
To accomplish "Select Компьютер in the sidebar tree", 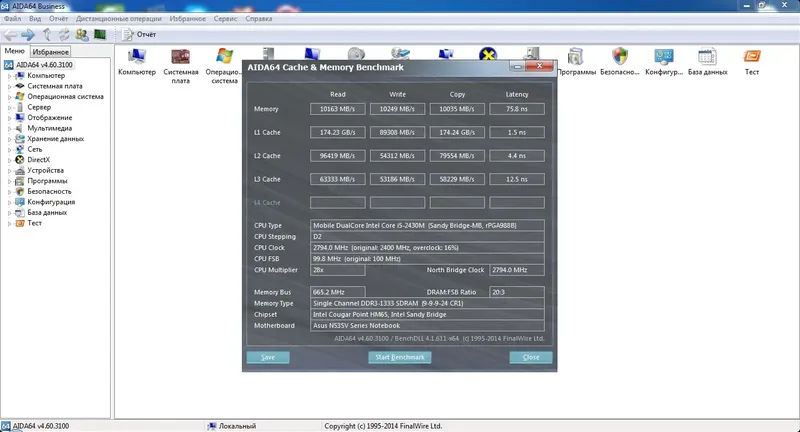I will [46, 75].
